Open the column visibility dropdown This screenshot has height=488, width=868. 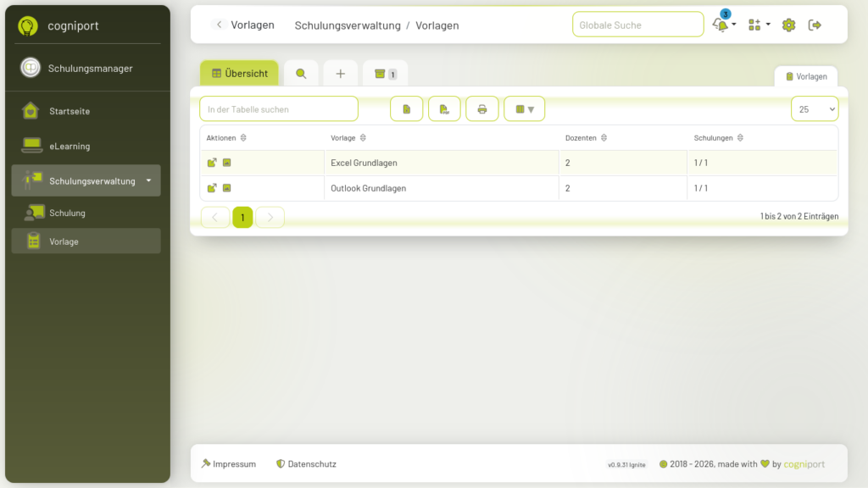pos(524,109)
